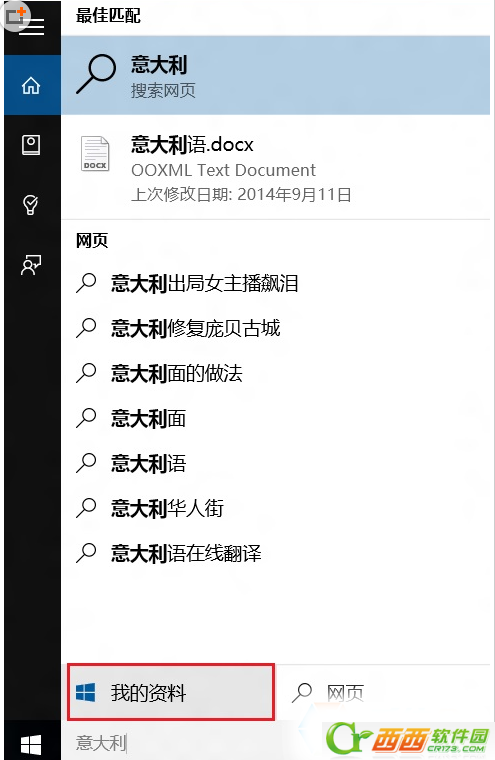This screenshot has width=495, height=760.
Task: Open the feedback person icon
Action: tap(31, 265)
